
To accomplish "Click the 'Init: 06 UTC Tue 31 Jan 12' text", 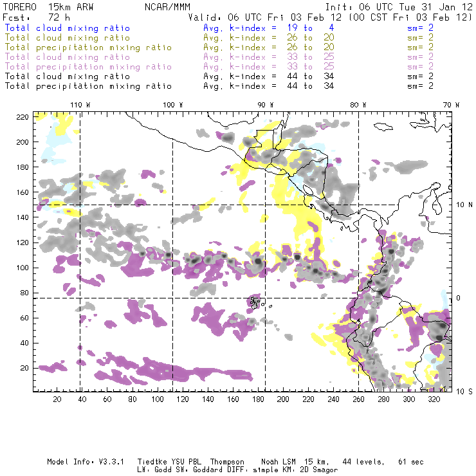I will 399,6.
